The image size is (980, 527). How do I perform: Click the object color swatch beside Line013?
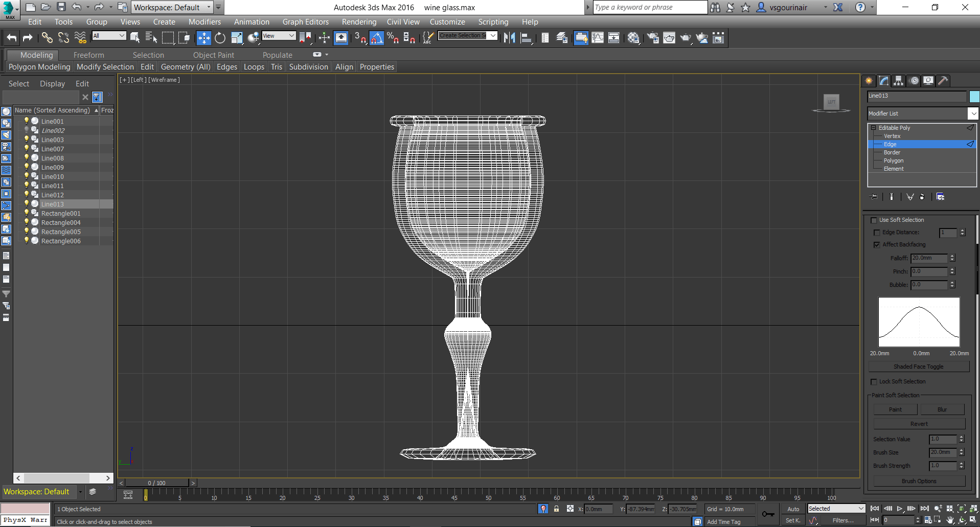click(x=974, y=96)
